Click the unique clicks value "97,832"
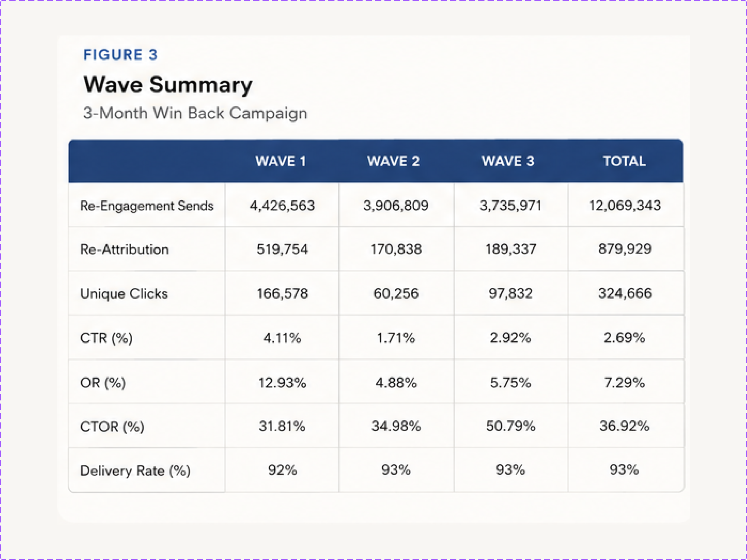Screen dimensions: 747x560 click(x=510, y=294)
